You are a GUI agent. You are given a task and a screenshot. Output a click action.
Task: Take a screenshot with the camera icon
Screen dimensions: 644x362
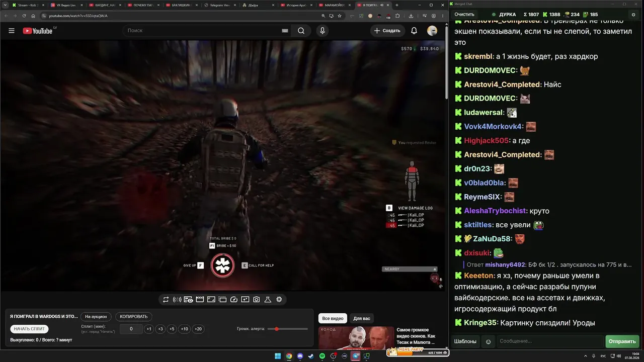pos(257,300)
